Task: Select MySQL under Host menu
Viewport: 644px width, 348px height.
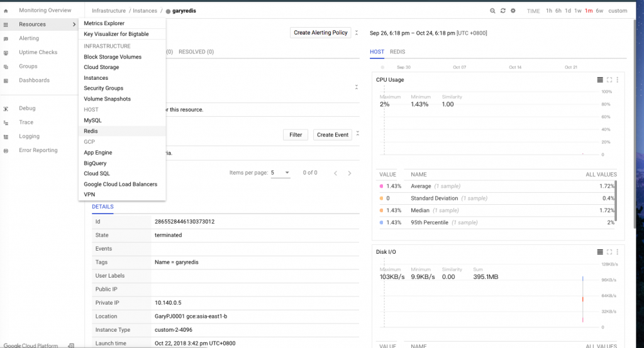Action: click(x=92, y=120)
